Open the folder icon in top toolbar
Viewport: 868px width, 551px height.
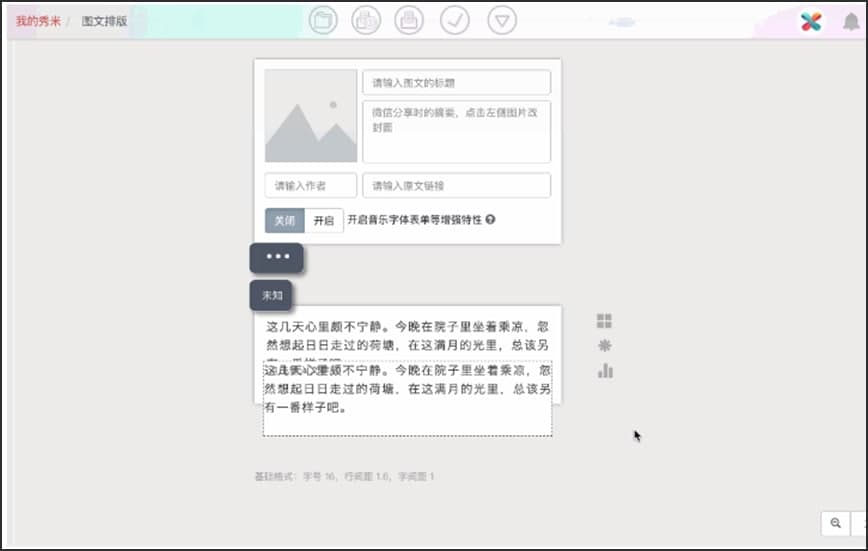(323, 20)
